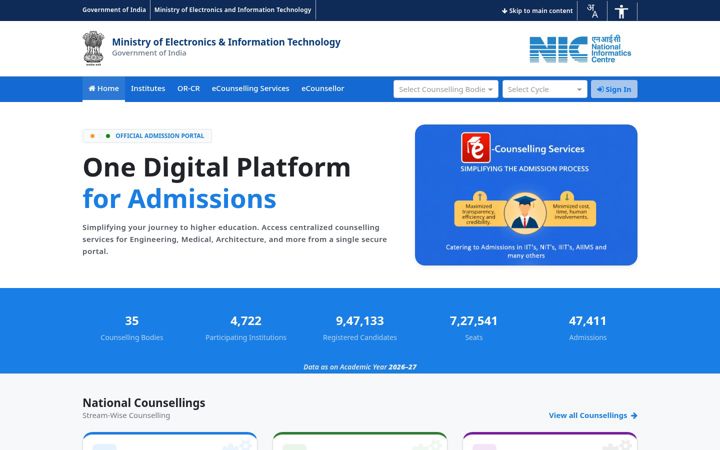Click the 35 Counselling Bodies statistic
Viewport: 720px width, 450px height.
132,328
